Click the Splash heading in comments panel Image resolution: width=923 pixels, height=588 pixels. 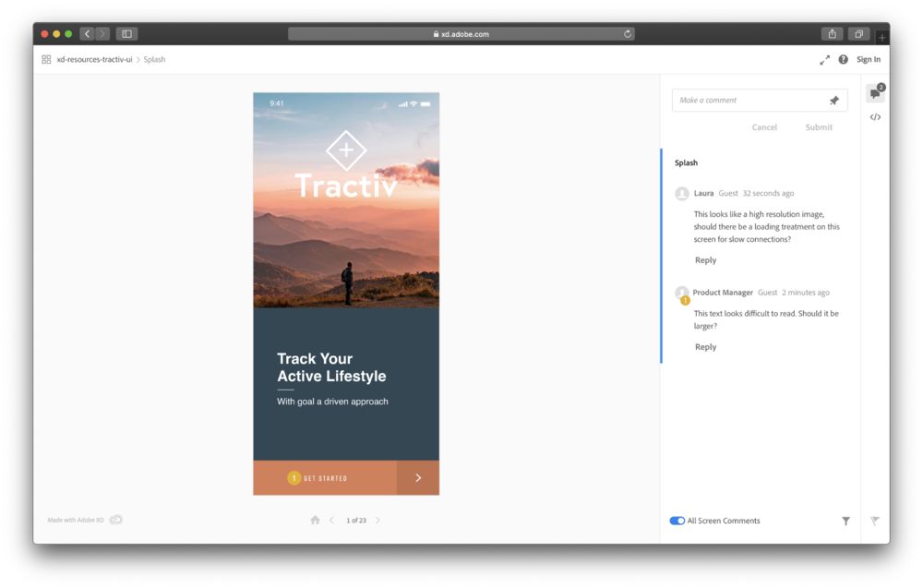[x=686, y=162]
